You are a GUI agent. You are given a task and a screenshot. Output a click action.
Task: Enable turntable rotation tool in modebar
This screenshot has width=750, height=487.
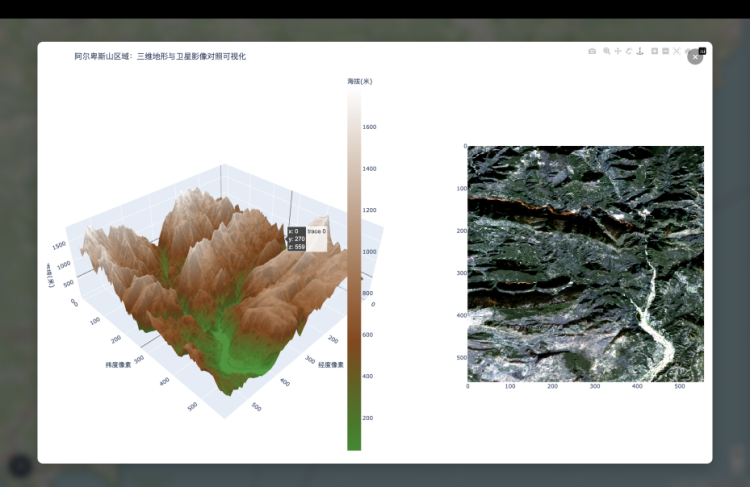tap(640, 51)
